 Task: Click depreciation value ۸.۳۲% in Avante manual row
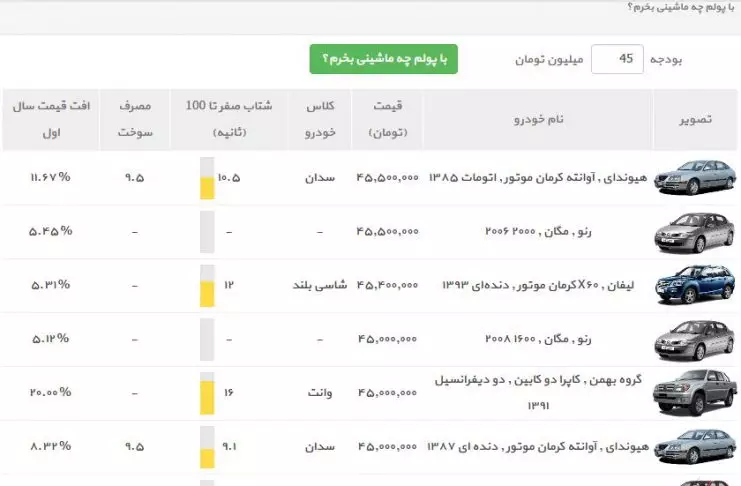(51, 446)
